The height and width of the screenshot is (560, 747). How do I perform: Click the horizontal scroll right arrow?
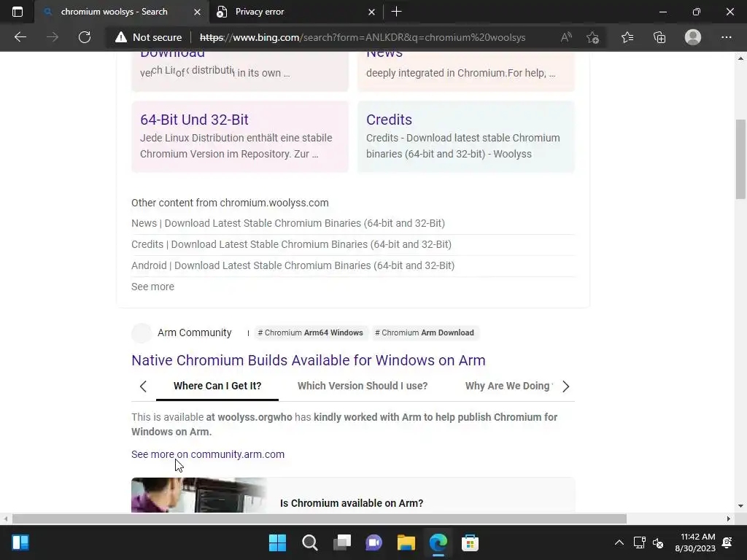[729, 518]
